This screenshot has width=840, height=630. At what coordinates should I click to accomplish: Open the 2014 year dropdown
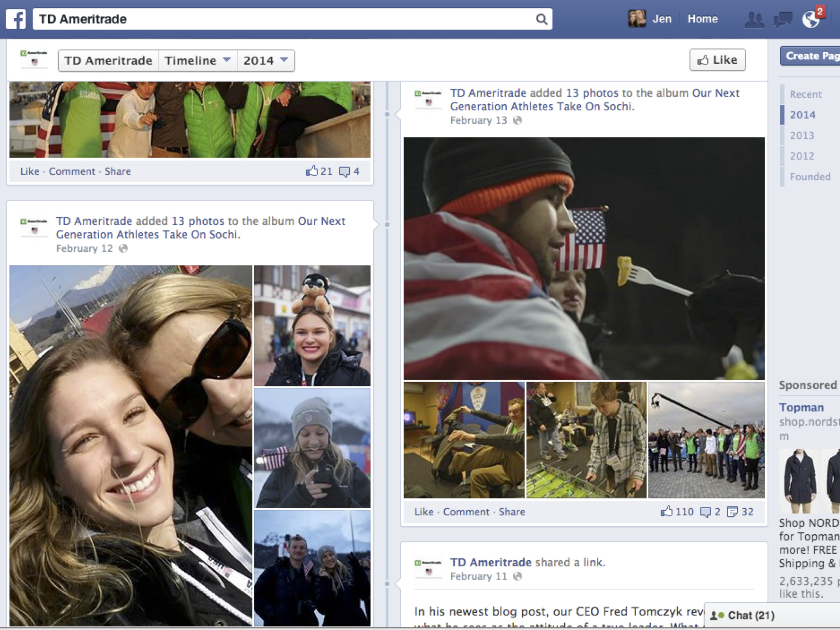coord(266,61)
